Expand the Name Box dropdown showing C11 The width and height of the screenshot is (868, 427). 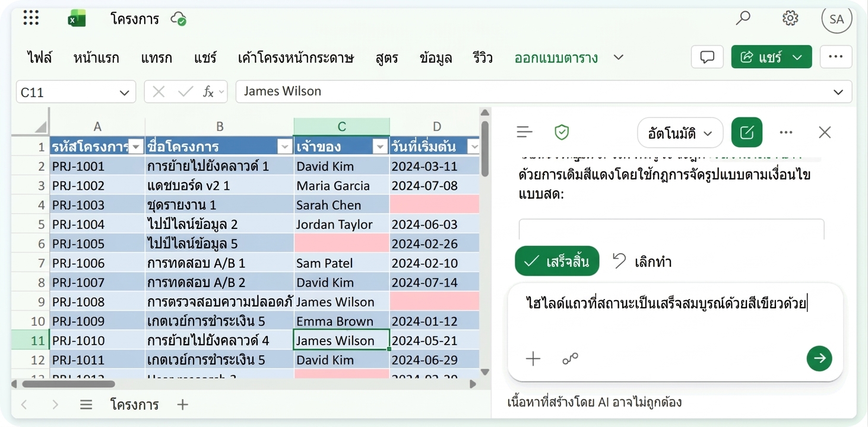(x=124, y=93)
